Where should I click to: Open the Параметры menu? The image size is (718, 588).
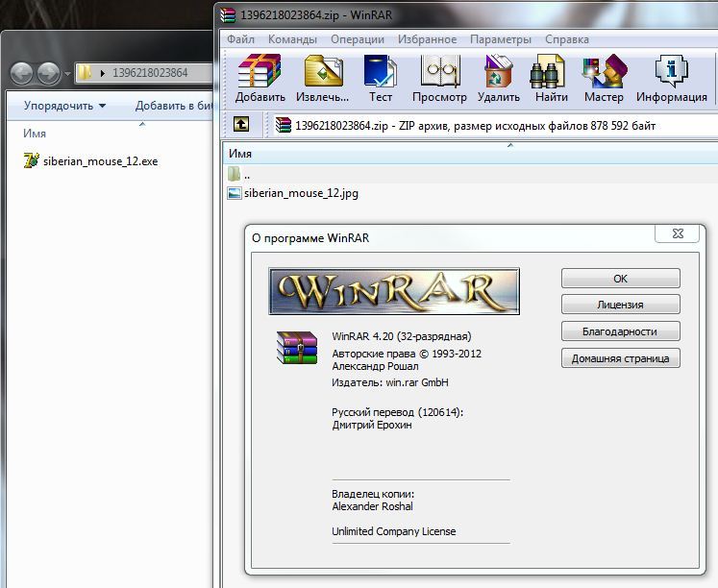(501, 39)
